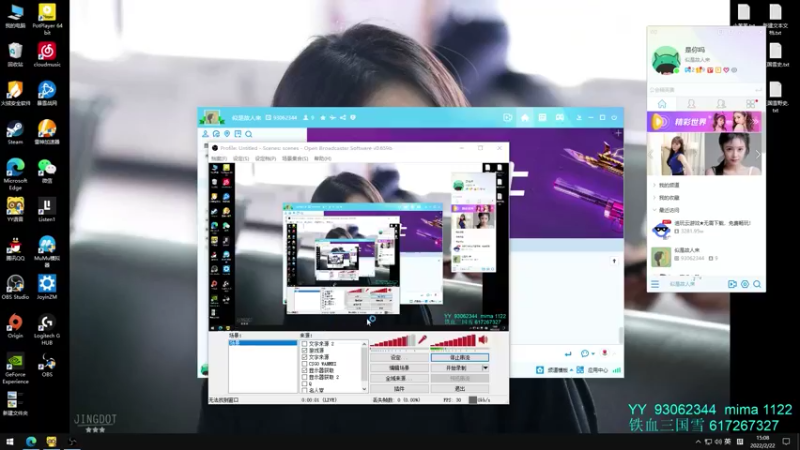Image resolution: width=800 pixels, height=450 pixels.
Task: Toggle the 文字来源 source checkbox without number
Action: [x=305, y=357]
